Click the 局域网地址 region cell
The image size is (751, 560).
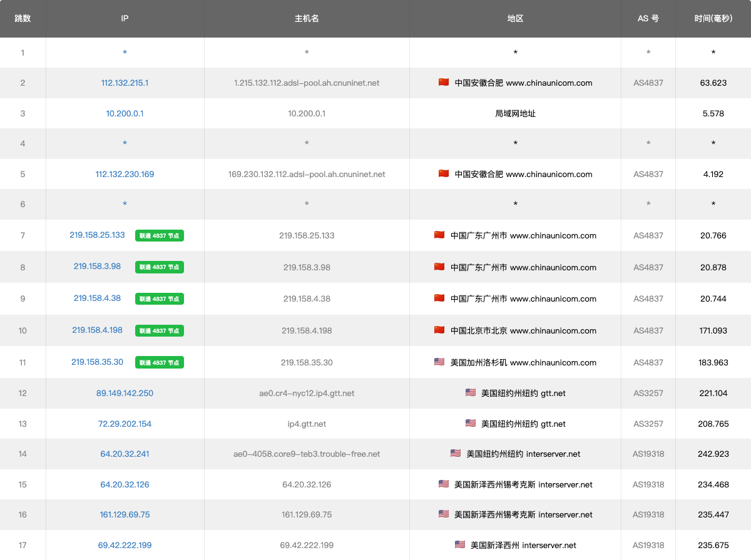[x=515, y=113]
